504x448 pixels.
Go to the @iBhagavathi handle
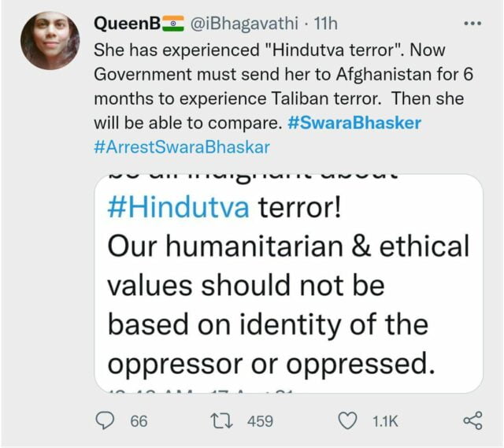(244, 24)
